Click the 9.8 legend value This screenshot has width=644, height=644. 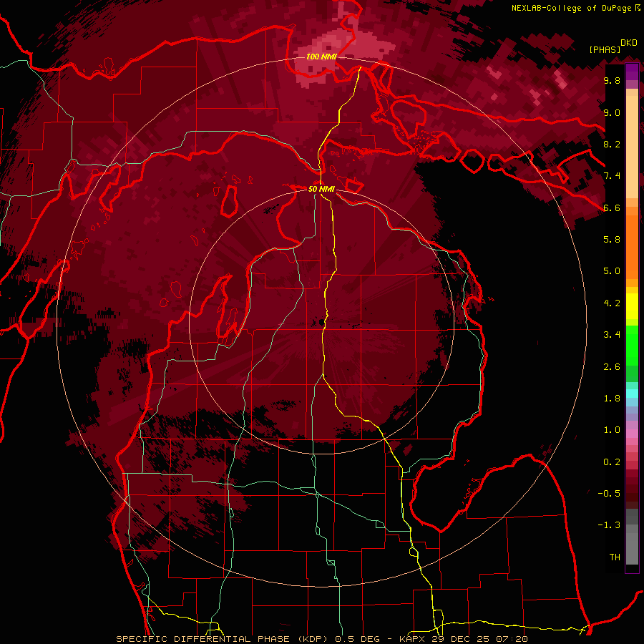pos(612,81)
